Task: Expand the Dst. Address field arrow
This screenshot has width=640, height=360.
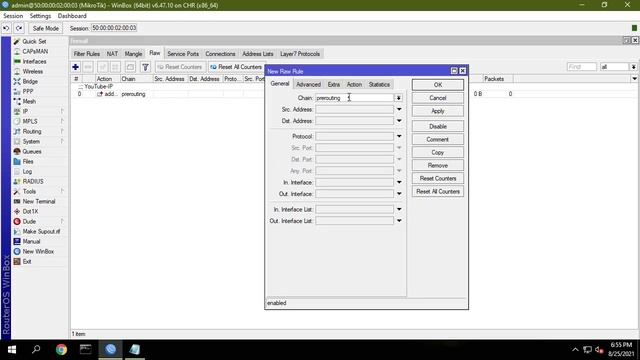Action: [399, 121]
